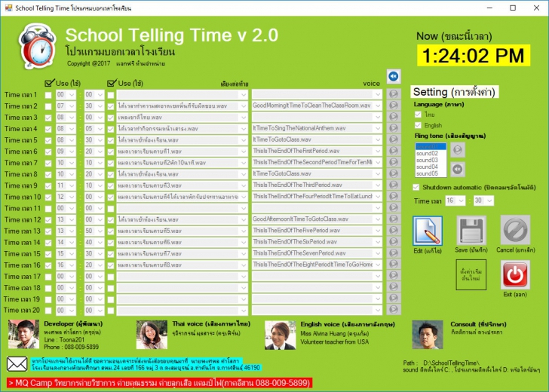Image resolution: width=549 pixels, height=392 pixels.
Task: Click the Save floppy disk icon
Action: coord(471,231)
